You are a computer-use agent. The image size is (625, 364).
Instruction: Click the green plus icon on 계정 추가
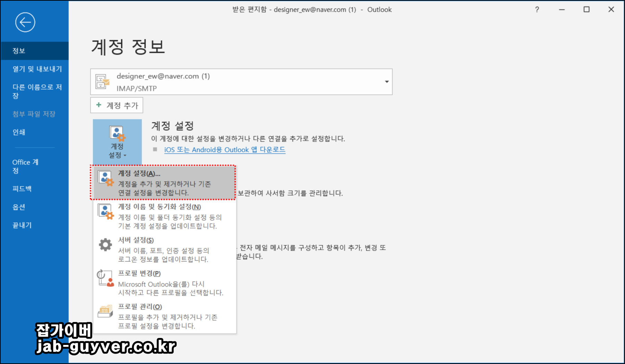[99, 105]
